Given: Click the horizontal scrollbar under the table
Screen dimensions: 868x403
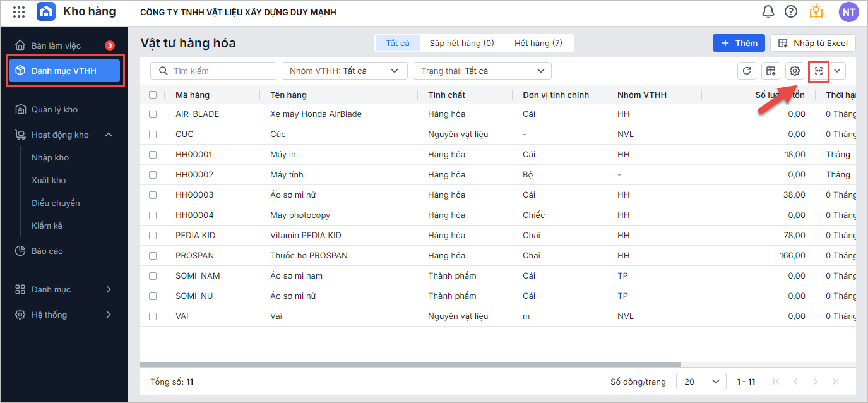Looking at the screenshot, I should click(410, 364).
